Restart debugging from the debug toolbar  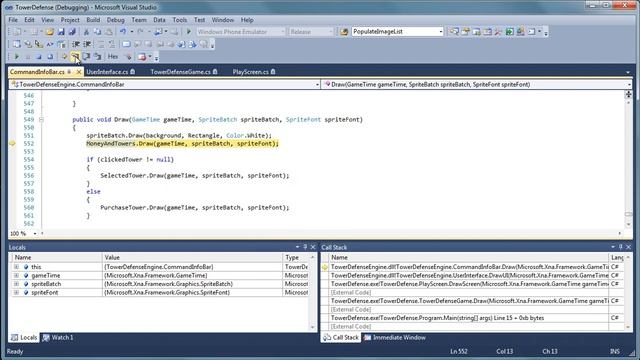point(50,57)
